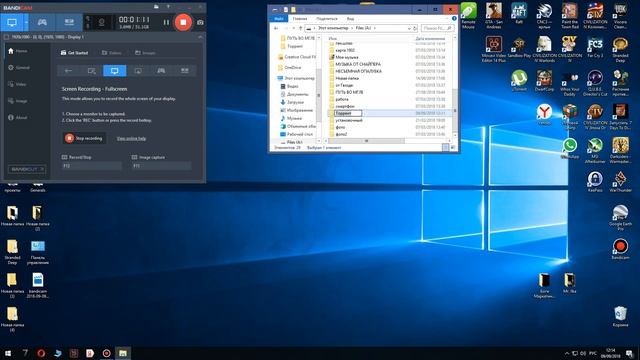Open the Файл menu in Explorer

click(x=279, y=19)
